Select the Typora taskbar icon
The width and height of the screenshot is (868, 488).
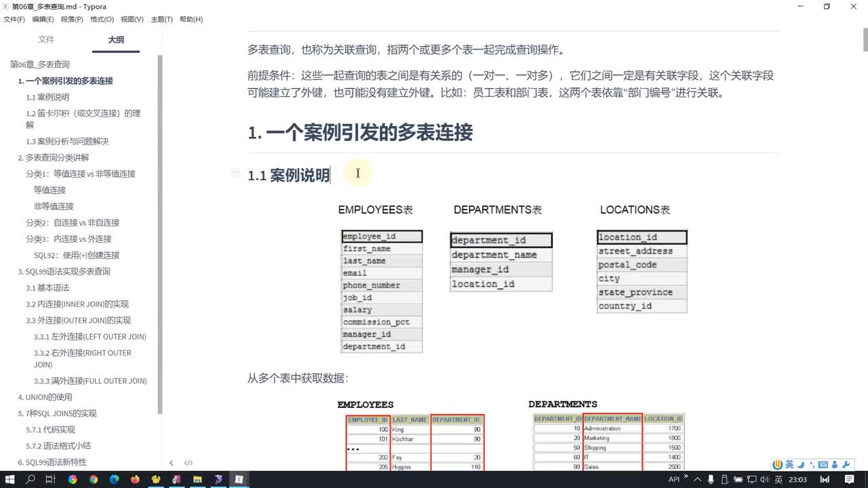point(239,479)
